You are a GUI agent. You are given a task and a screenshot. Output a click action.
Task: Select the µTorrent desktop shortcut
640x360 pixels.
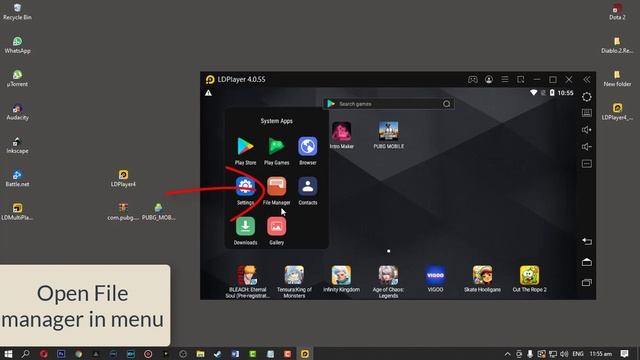17,78
